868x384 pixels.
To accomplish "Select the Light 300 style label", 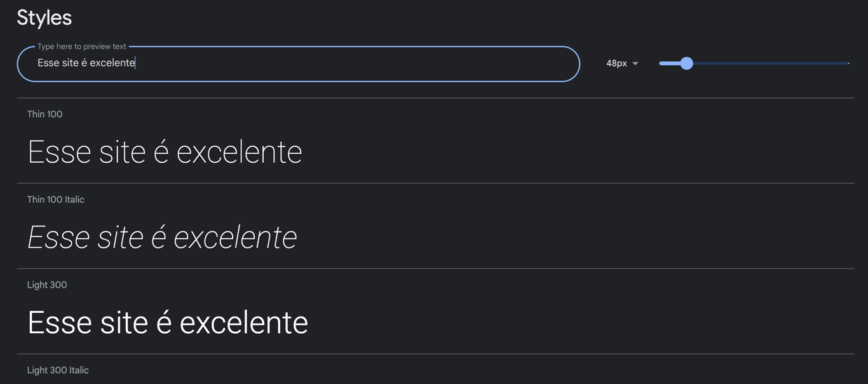I will pyautogui.click(x=47, y=284).
